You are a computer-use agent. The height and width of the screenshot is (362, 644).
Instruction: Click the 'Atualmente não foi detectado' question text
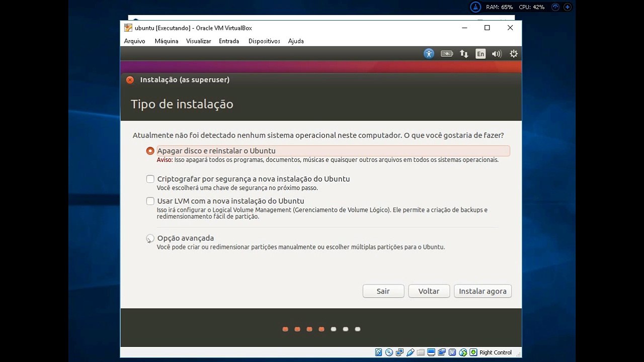318,135
